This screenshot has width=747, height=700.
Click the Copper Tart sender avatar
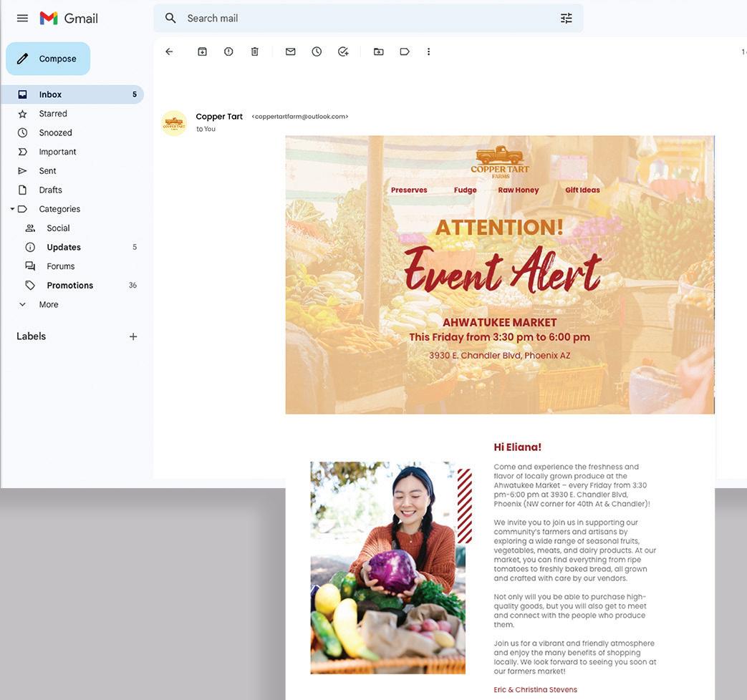coord(174,123)
